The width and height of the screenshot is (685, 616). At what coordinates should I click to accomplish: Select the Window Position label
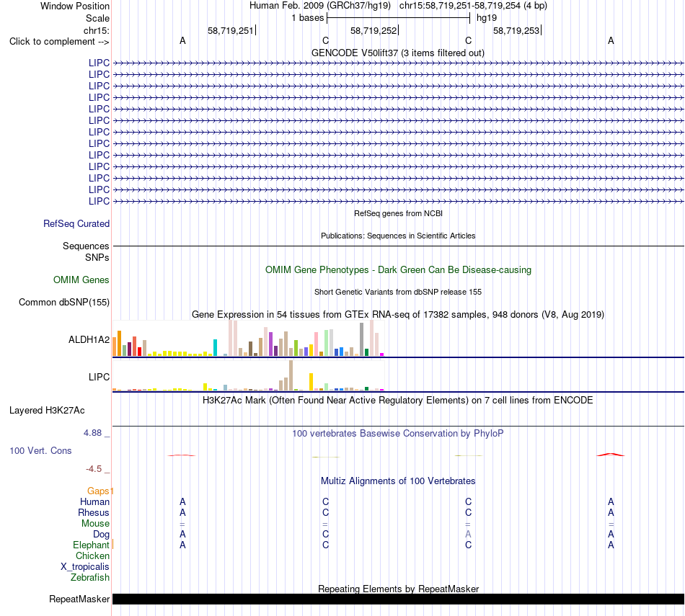click(x=75, y=6)
